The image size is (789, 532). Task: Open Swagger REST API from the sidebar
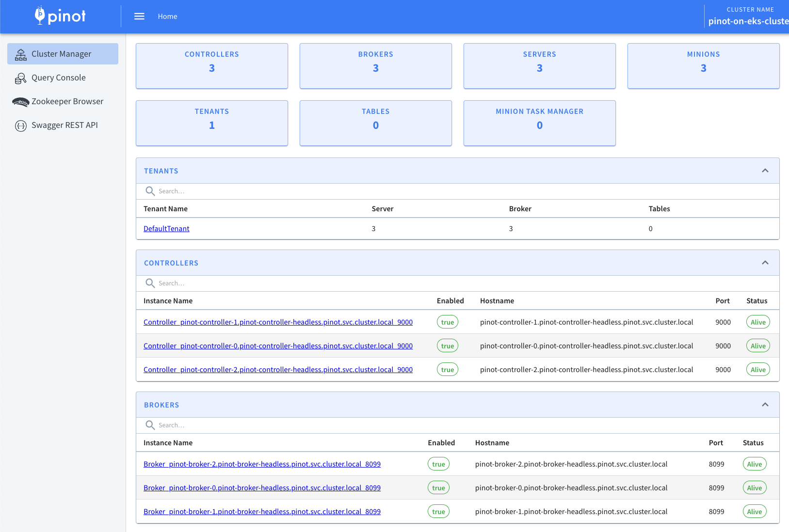[x=63, y=125]
